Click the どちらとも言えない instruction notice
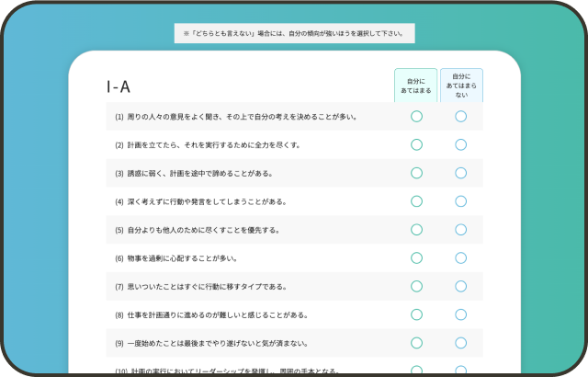The width and height of the screenshot is (588, 377). point(294,33)
